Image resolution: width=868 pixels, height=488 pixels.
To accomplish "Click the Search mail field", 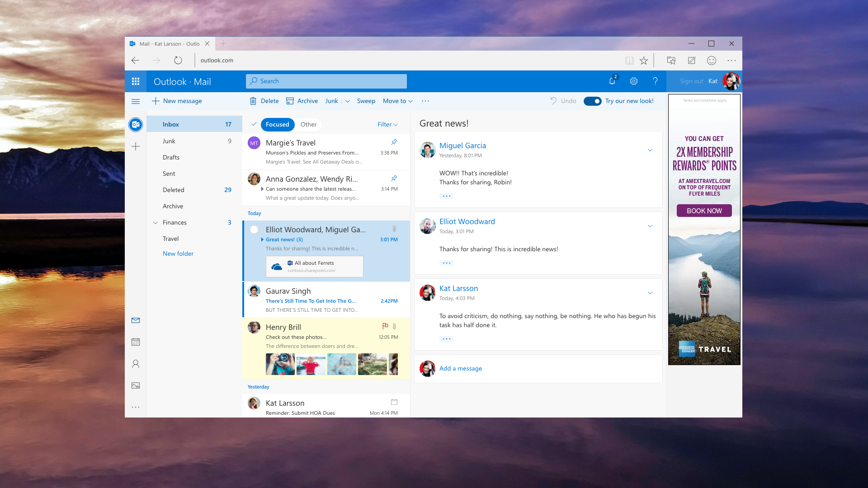I will click(326, 81).
